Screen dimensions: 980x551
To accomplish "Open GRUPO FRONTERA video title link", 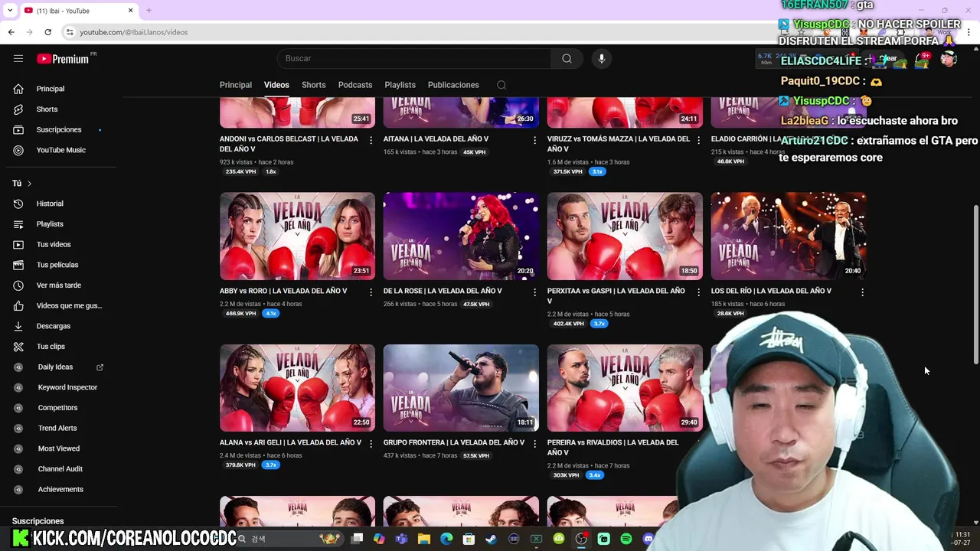I will click(x=454, y=442).
